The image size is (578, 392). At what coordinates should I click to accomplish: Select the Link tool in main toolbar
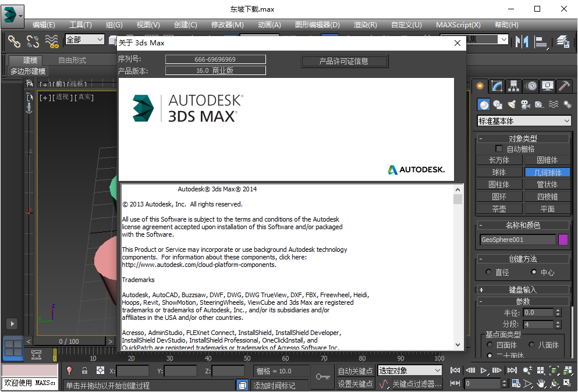click(14, 41)
